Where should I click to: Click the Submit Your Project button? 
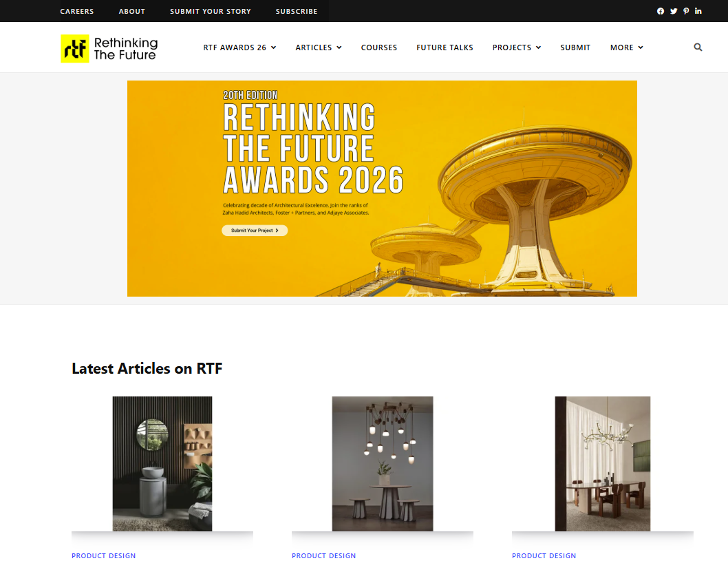(x=255, y=231)
